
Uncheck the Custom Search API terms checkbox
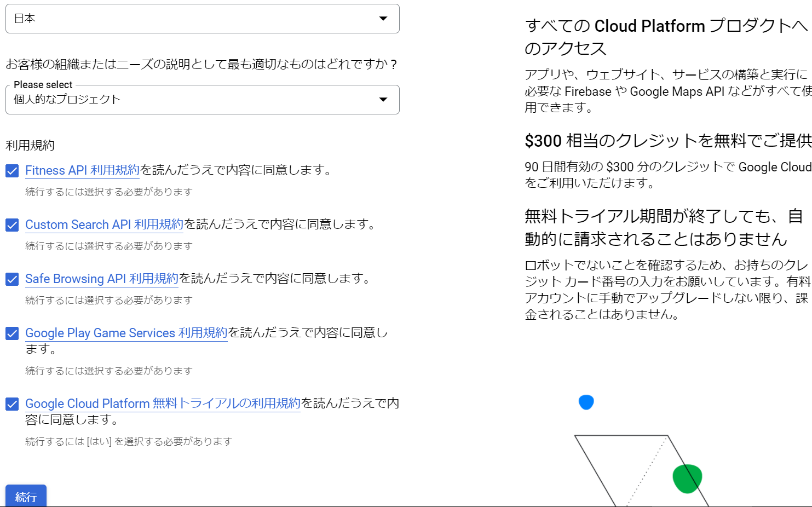click(12, 225)
